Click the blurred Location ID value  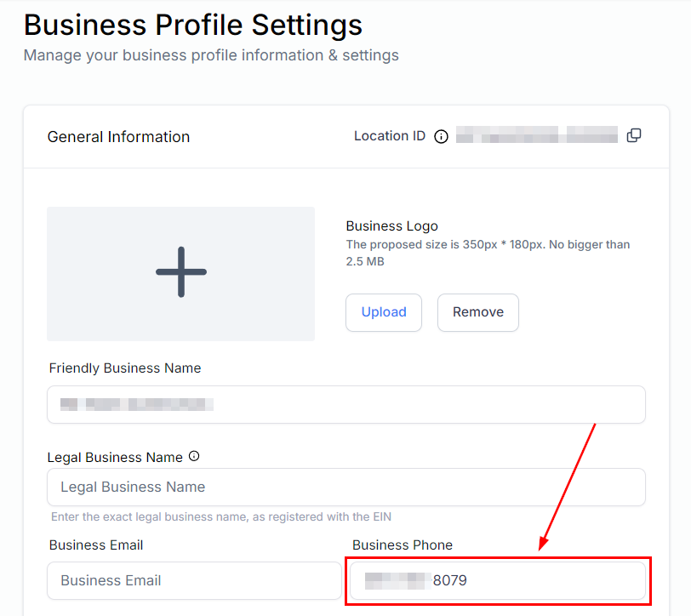point(536,135)
